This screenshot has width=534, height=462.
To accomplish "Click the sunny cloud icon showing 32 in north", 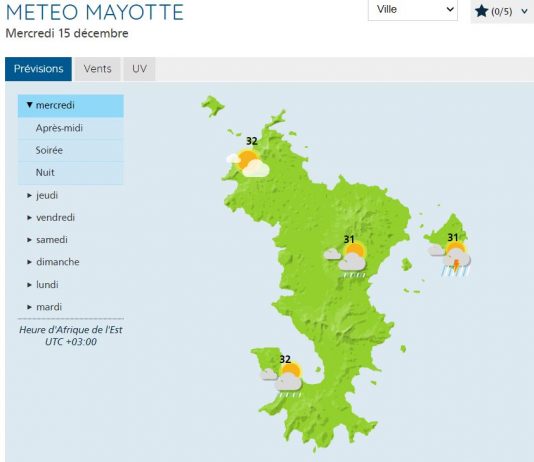I will tap(248, 162).
